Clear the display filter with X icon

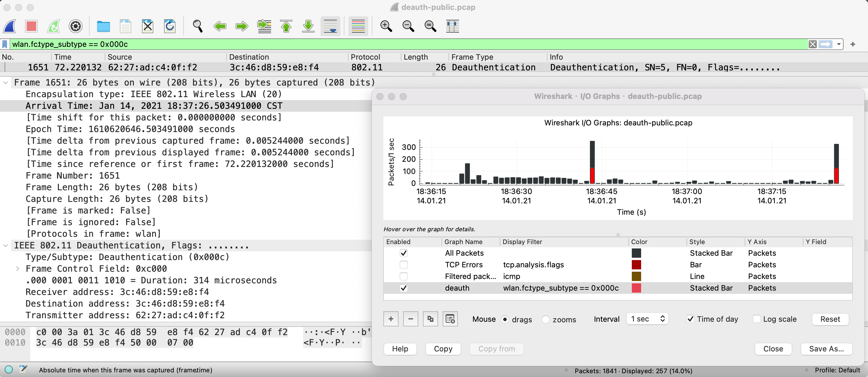[x=812, y=44]
